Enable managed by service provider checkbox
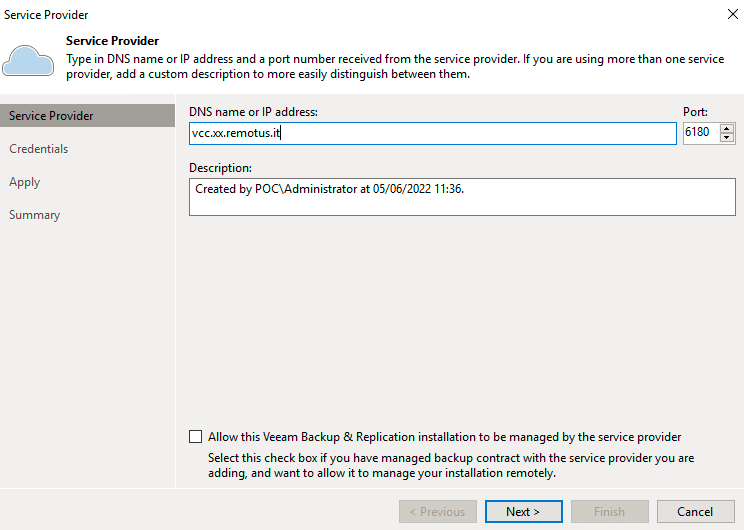Image resolution: width=744 pixels, height=530 pixels. 195,437
